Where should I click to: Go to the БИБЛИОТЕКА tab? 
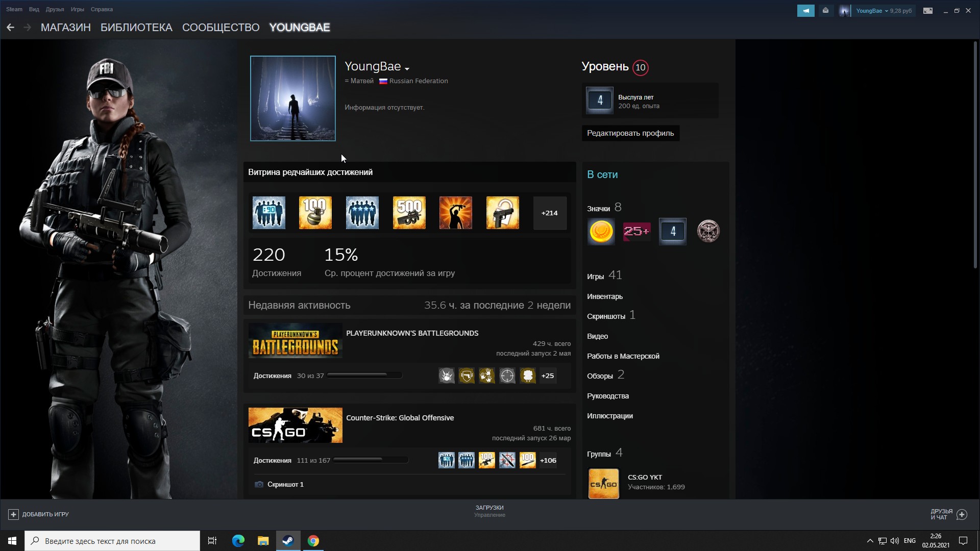[136, 28]
